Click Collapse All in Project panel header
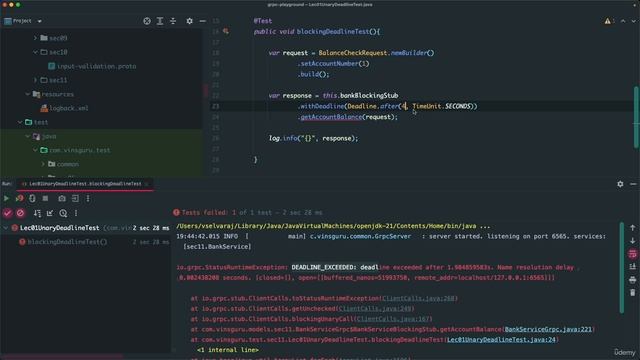Image resolution: width=640 pixels, height=360 pixels. [173, 21]
